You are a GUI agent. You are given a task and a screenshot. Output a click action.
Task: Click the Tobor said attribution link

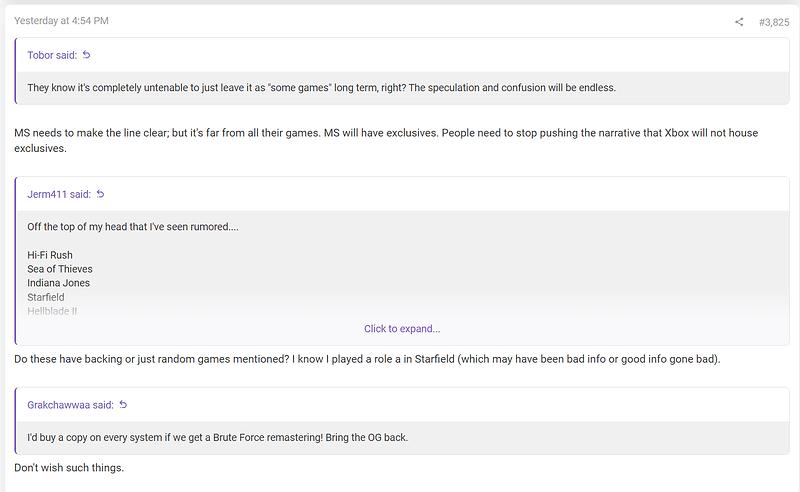pyautogui.click(x=50, y=55)
